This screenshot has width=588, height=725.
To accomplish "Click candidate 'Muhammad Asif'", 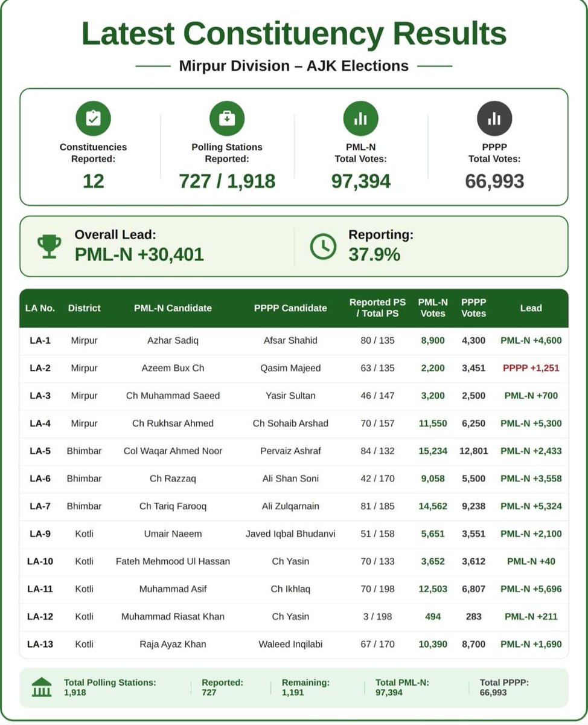I will click(x=173, y=589).
